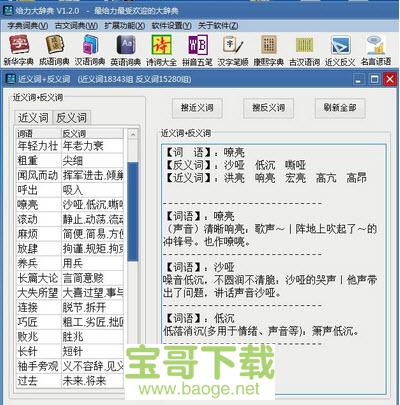The height and width of the screenshot is (405, 400).
Task: Select the 长针 row
Action: (x=70, y=351)
